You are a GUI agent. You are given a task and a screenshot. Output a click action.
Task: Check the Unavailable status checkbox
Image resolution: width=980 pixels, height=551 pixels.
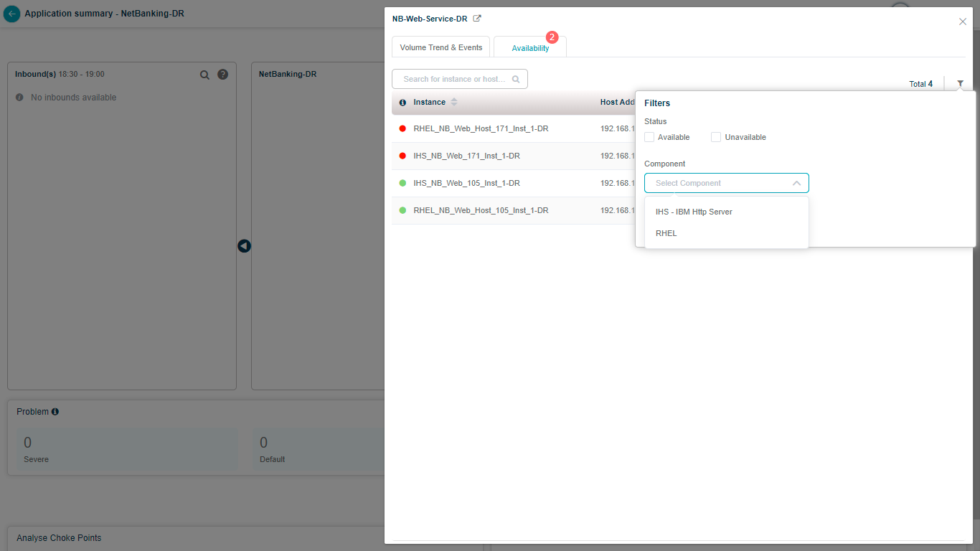click(x=716, y=137)
